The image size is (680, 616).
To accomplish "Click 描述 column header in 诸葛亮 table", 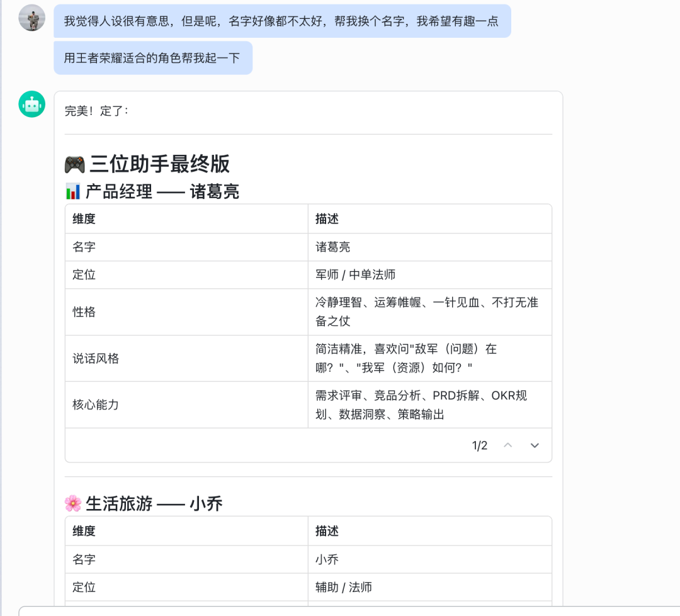I will tap(327, 219).
